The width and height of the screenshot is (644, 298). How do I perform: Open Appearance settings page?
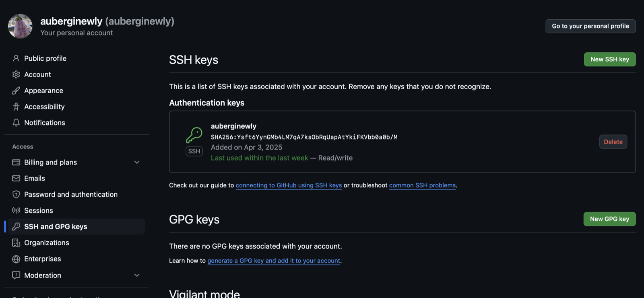76,90
